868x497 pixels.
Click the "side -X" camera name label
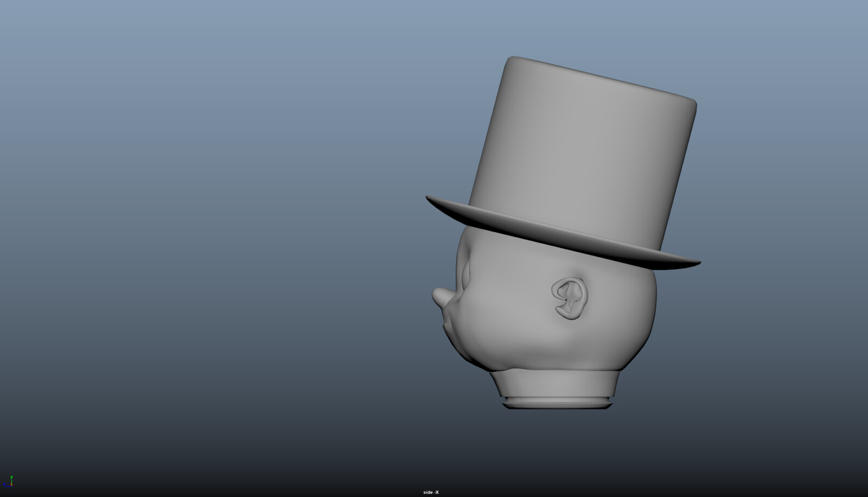pyautogui.click(x=431, y=492)
